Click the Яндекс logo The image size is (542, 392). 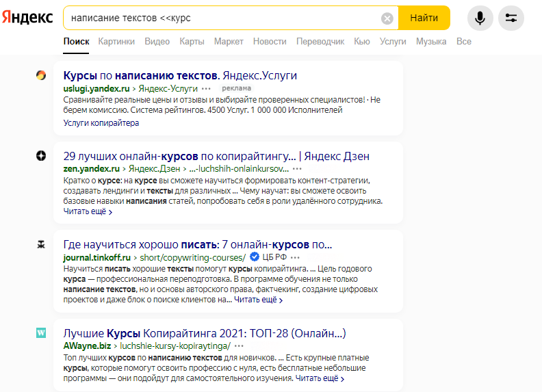tap(27, 17)
